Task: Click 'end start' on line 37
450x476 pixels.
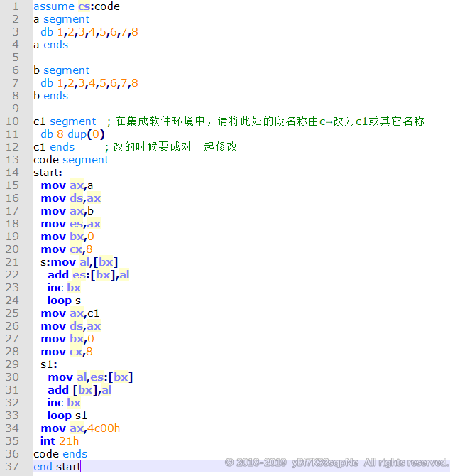Action: [x=57, y=467]
